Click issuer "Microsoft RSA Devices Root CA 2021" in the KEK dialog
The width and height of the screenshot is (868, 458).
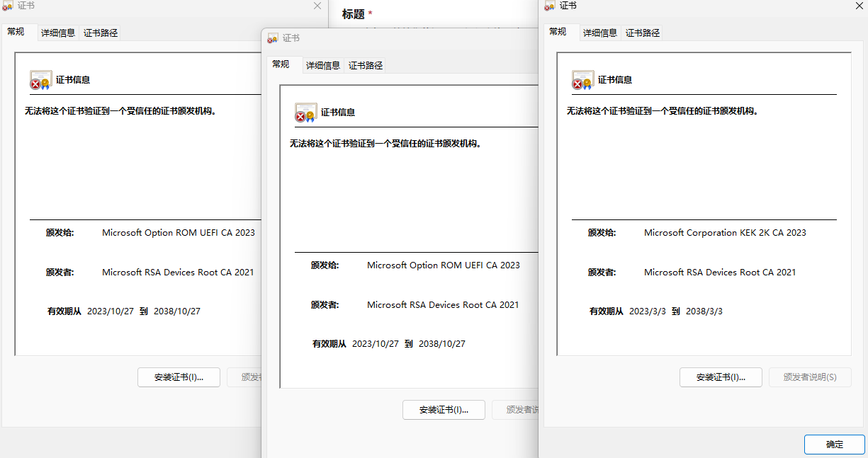click(720, 272)
